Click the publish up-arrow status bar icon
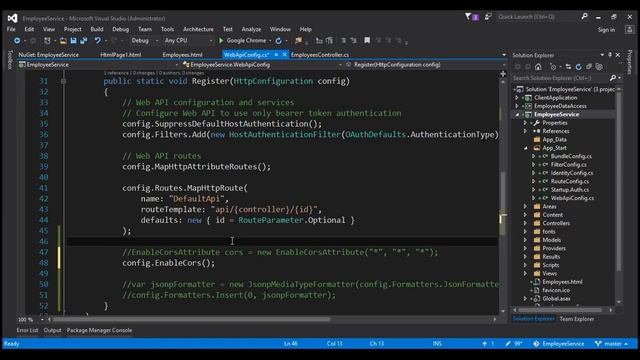This screenshot has height=360, width=640. pos(484,344)
